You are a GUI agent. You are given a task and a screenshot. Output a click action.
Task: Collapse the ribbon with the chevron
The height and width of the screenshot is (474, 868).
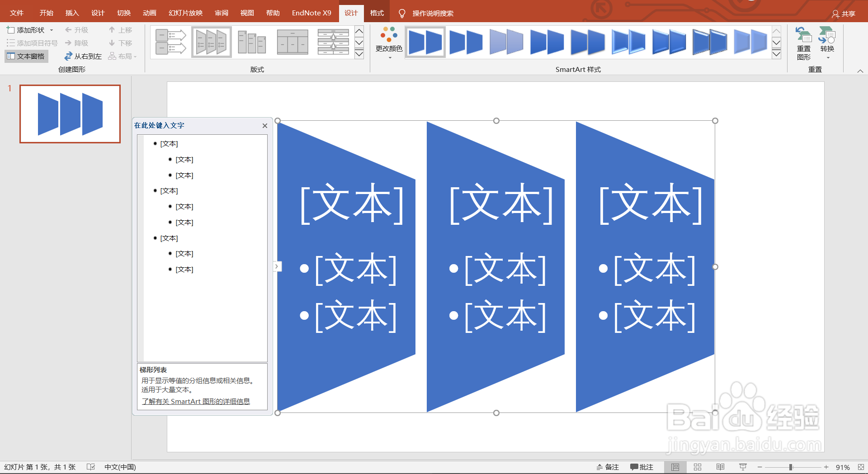[860, 71]
